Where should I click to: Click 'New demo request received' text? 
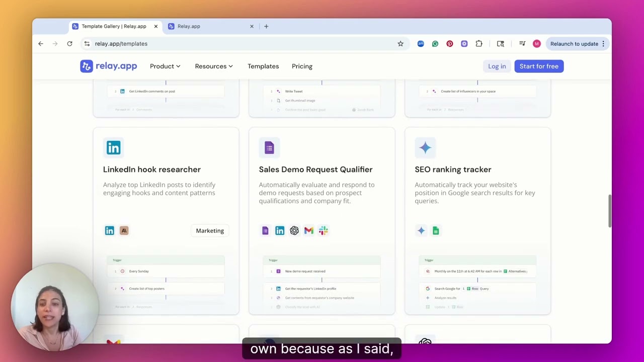point(305,271)
